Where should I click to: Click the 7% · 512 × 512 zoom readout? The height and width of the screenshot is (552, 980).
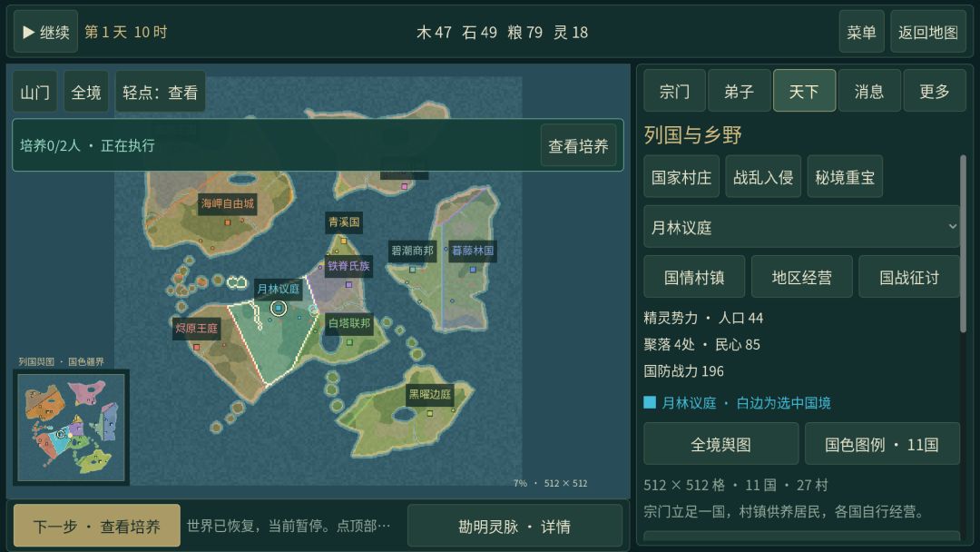(551, 483)
